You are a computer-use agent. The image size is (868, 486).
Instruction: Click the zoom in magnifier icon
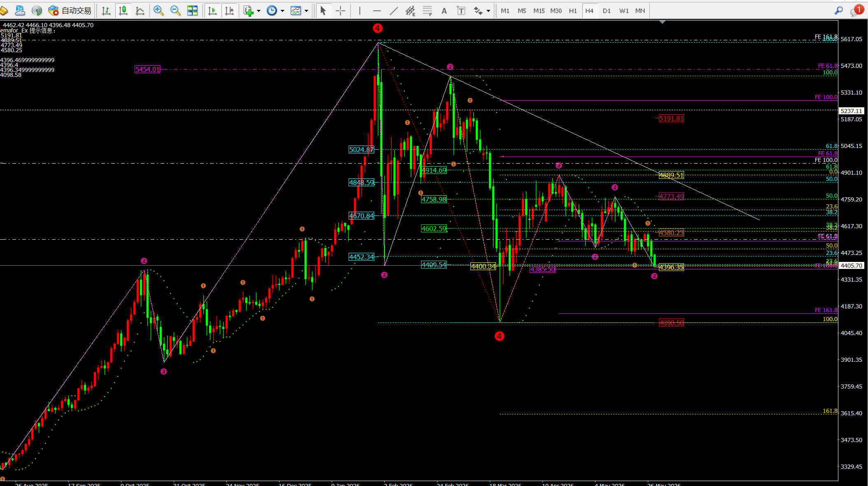click(x=158, y=11)
